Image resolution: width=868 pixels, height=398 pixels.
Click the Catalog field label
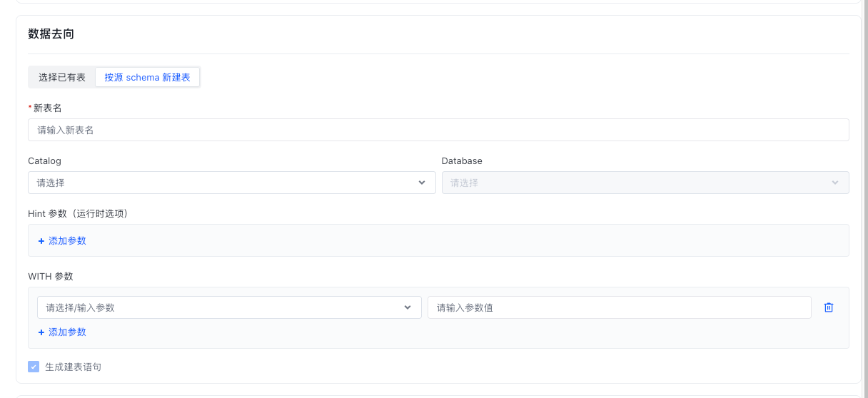(44, 160)
